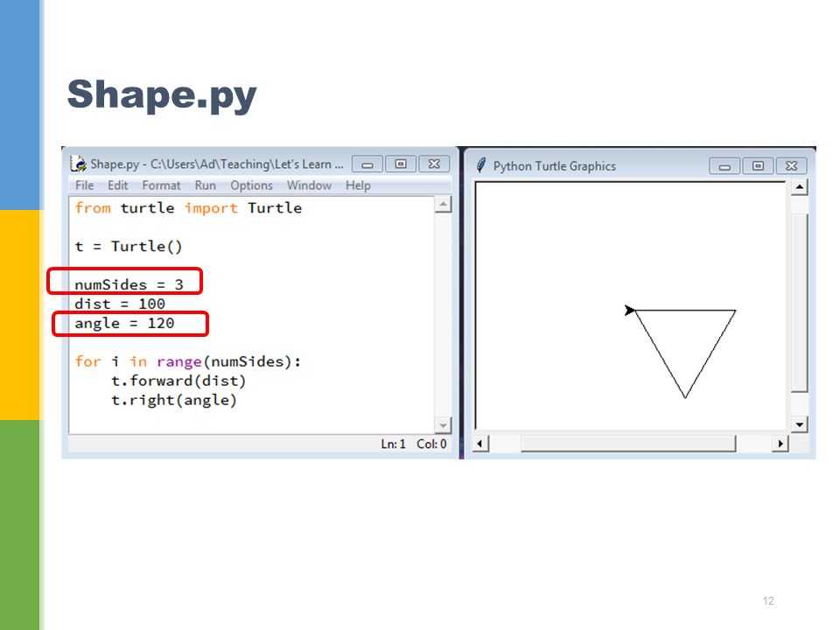
Task: Maximize the Python Turtle Graphics window
Action: click(x=758, y=166)
